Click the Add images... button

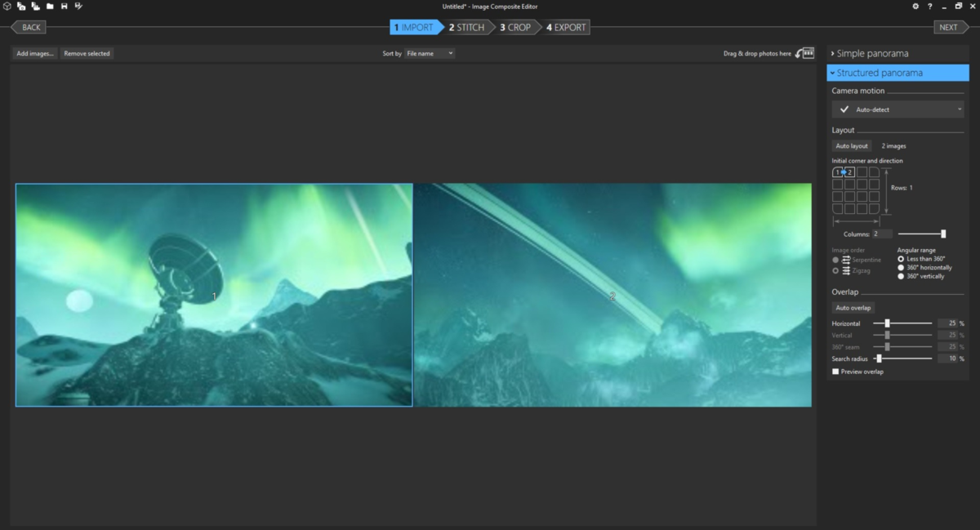point(35,53)
